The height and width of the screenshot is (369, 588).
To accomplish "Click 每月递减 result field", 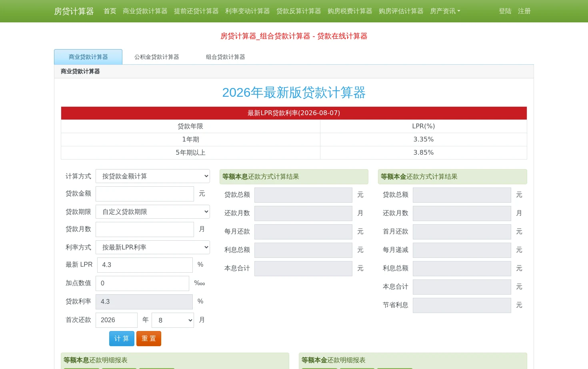I will tap(462, 250).
